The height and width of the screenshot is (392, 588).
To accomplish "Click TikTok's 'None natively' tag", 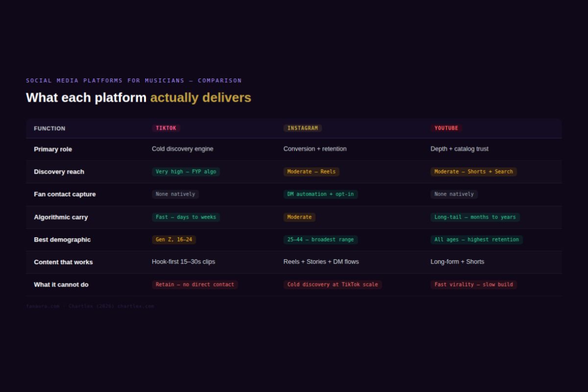I will pyautogui.click(x=175, y=194).
